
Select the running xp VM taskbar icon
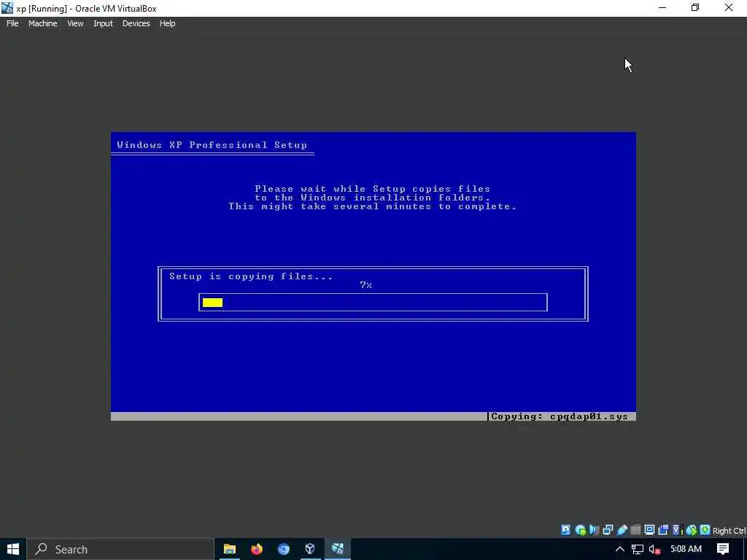tap(338, 549)
